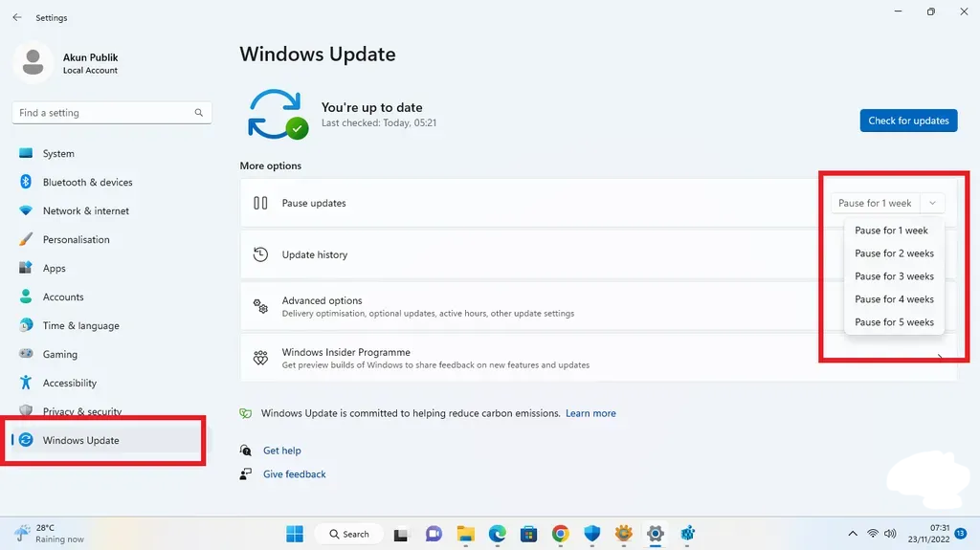
Task: Open the clock and date 07:31
Action: point(928,533)
